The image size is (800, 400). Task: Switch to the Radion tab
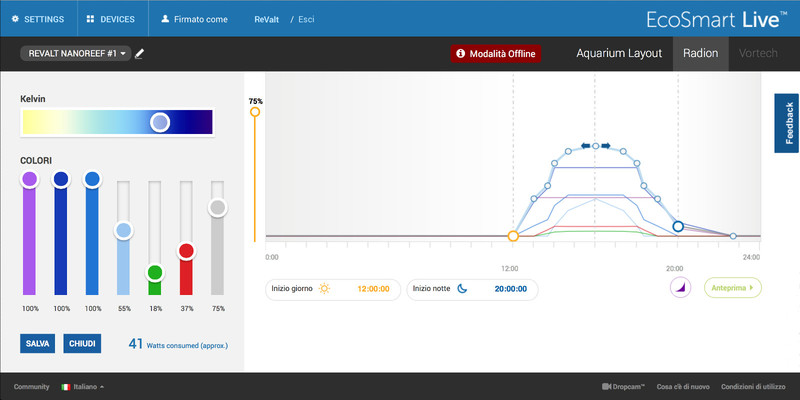701,54
